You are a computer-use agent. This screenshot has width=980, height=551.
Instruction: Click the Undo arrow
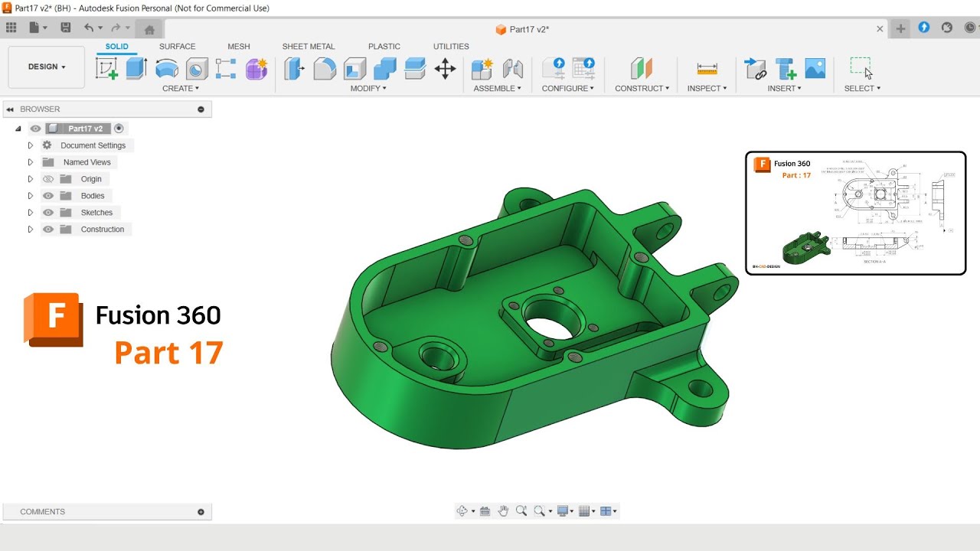pos(89,28)
